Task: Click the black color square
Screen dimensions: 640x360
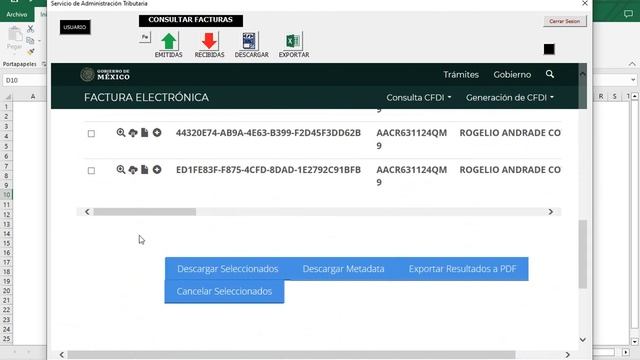Action: coord(549,49)
